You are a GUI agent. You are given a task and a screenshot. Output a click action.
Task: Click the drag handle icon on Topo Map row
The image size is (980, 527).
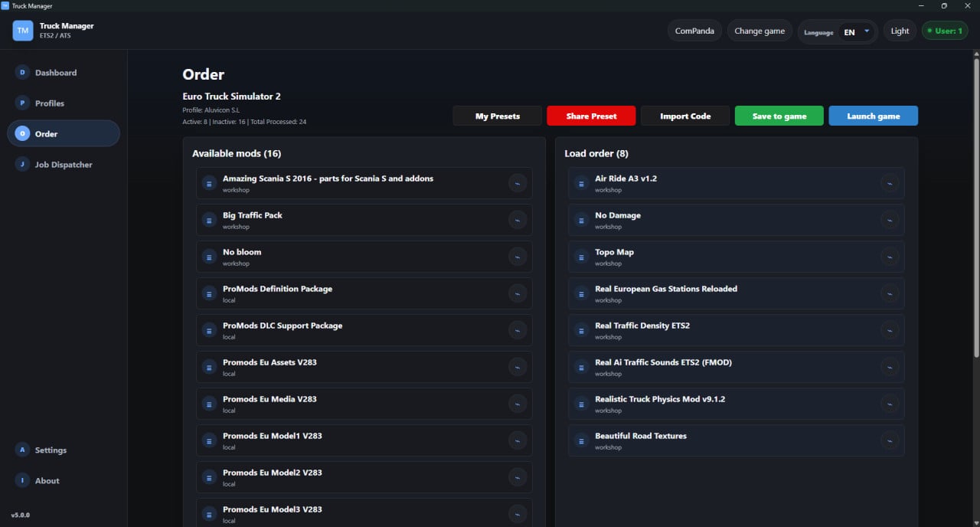click(x=581, y=257)
